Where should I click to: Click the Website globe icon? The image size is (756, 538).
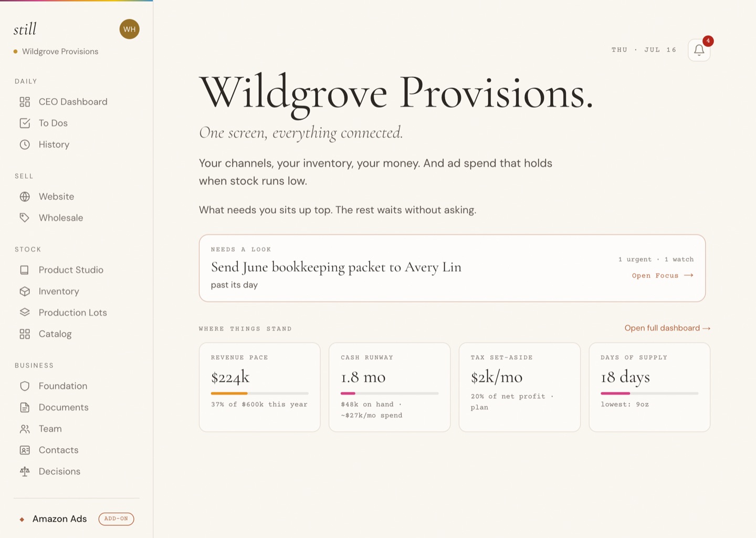(25, 196)
